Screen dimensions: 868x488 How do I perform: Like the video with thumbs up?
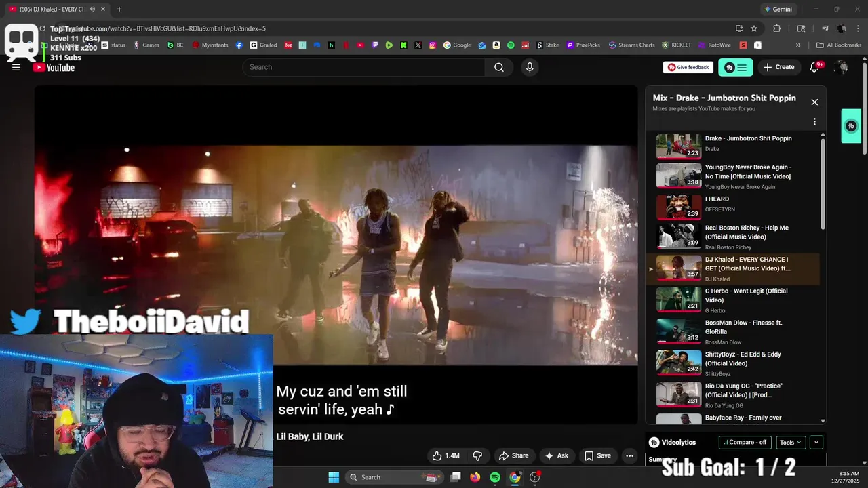[446, 455]
